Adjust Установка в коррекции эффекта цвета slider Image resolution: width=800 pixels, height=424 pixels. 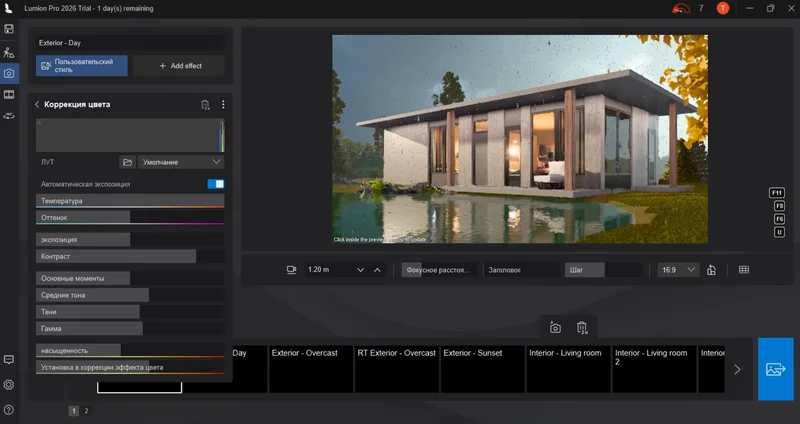(130, 367)
